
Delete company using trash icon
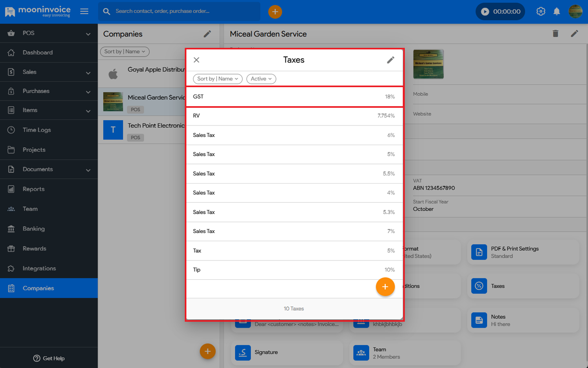[555, 34]
